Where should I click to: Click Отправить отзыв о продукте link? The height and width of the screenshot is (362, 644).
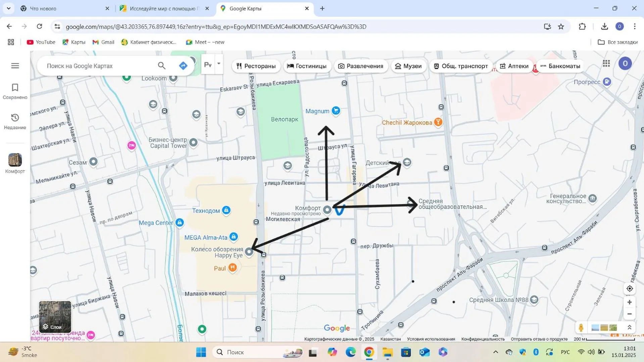click(x=539, y=339)
